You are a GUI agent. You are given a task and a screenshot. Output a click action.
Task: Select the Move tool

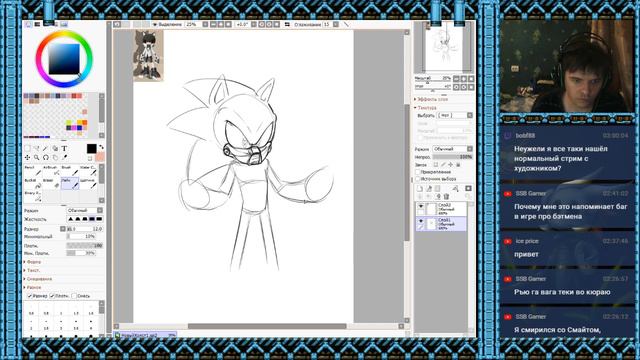27,158
